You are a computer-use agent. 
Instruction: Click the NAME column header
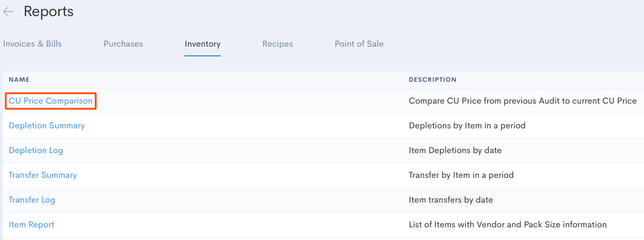coord(19,79)
